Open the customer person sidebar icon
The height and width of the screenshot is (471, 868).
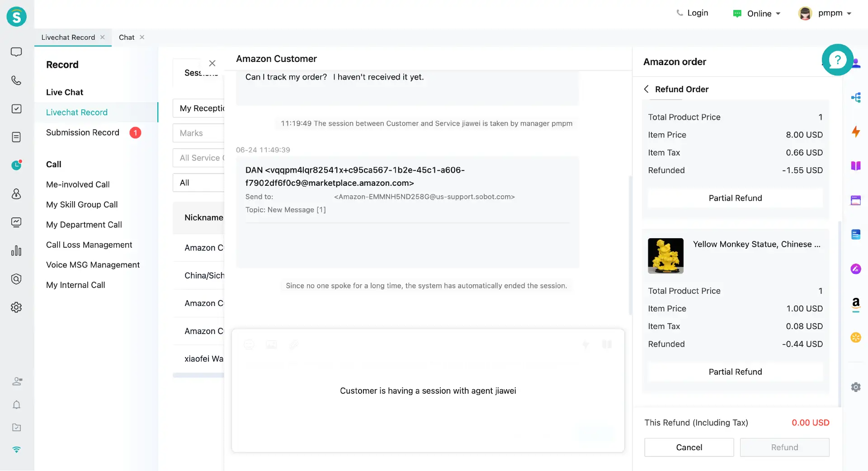point(16,194)
